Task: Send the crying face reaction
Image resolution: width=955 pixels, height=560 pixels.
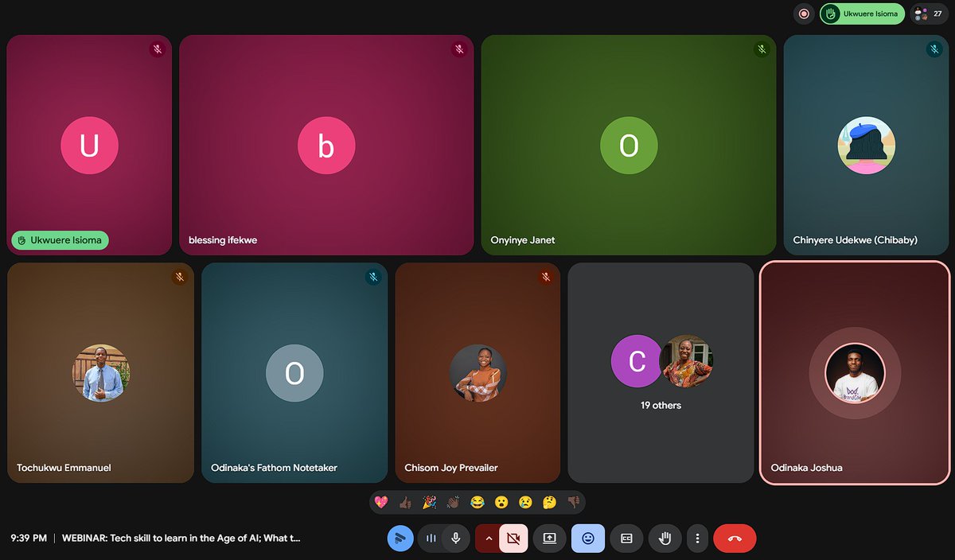Action: coord(525,503)
